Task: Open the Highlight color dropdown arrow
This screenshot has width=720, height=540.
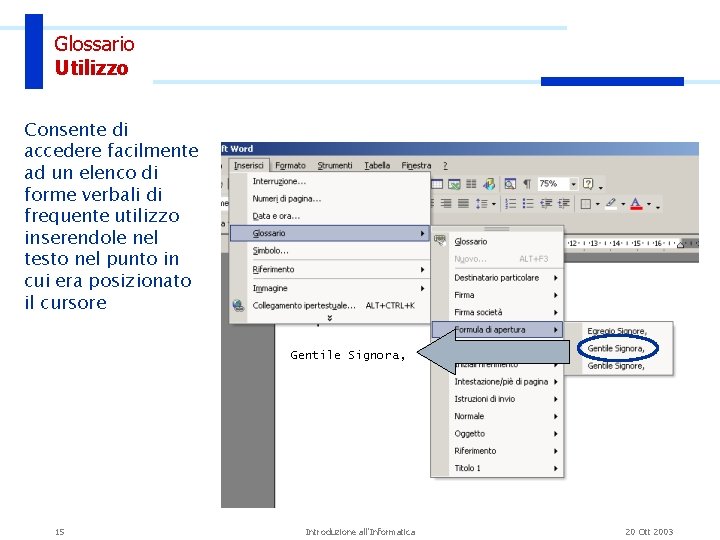Action: coord(623,204)
